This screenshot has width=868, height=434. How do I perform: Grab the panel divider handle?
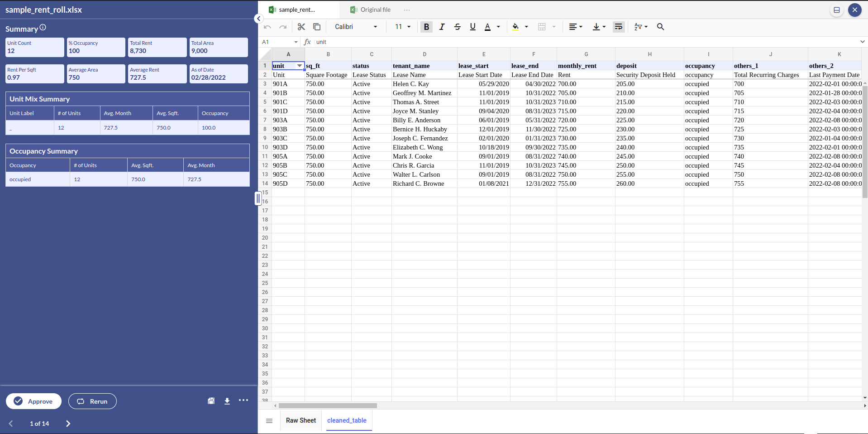click(x=258, y=198)
